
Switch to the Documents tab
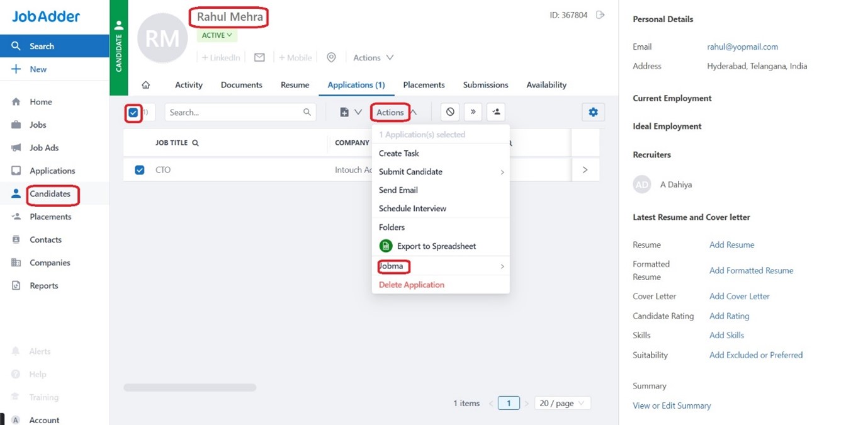pyautogui.click(x=241, y=85)
